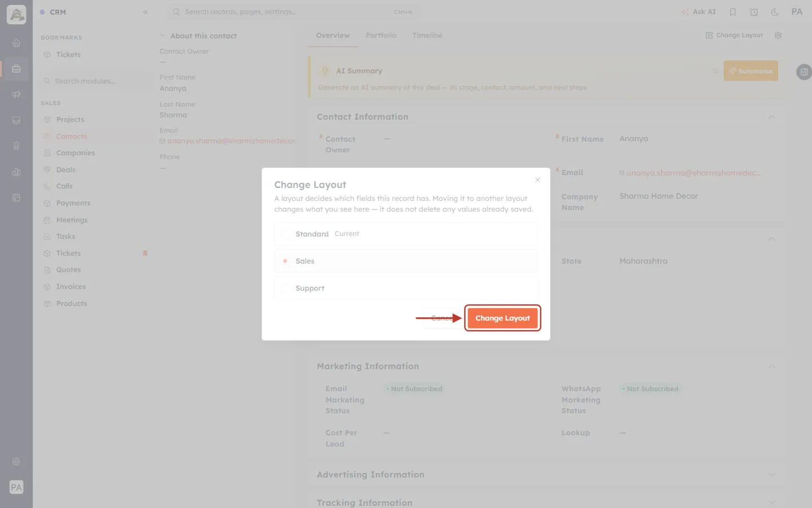The image size is (812, 508).
Task: Click the PA avatar at the bottom of the left rail
Action: [16, 487]
